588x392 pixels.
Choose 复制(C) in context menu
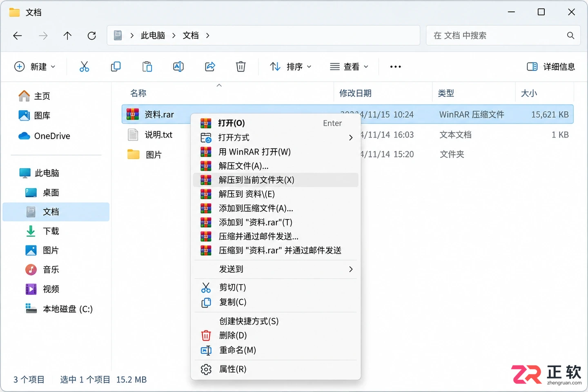pyautogui.click(x=276, y=302)
